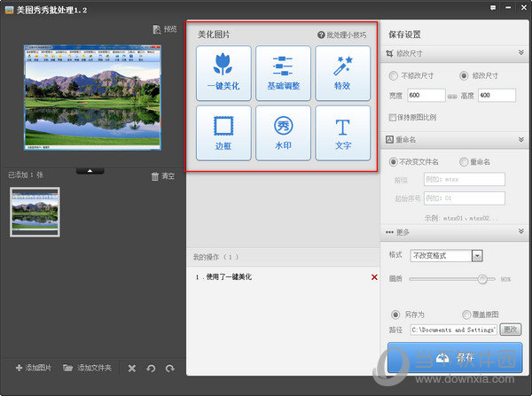Click the 画质 quality slider handle

click(x=482, y=278)
